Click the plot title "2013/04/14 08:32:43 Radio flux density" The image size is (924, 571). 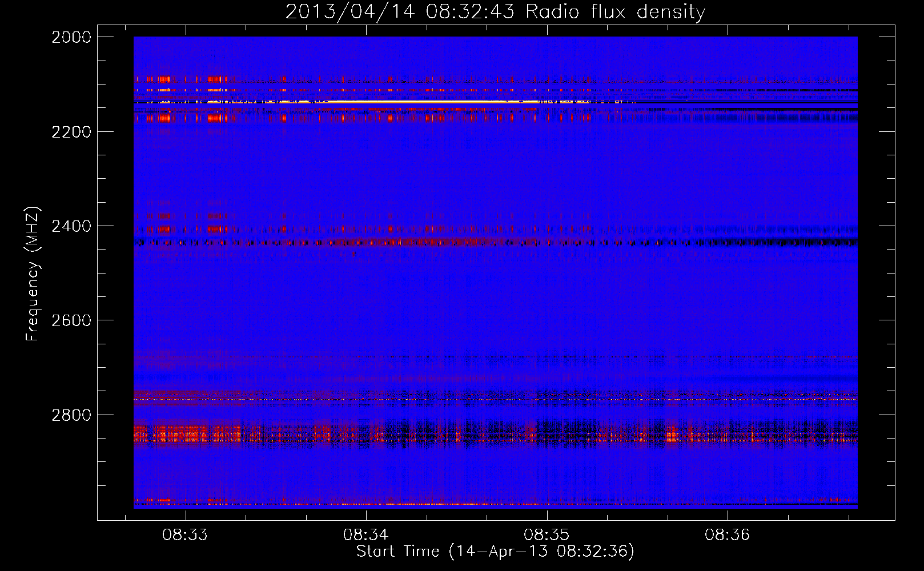(x=495, y=11)
